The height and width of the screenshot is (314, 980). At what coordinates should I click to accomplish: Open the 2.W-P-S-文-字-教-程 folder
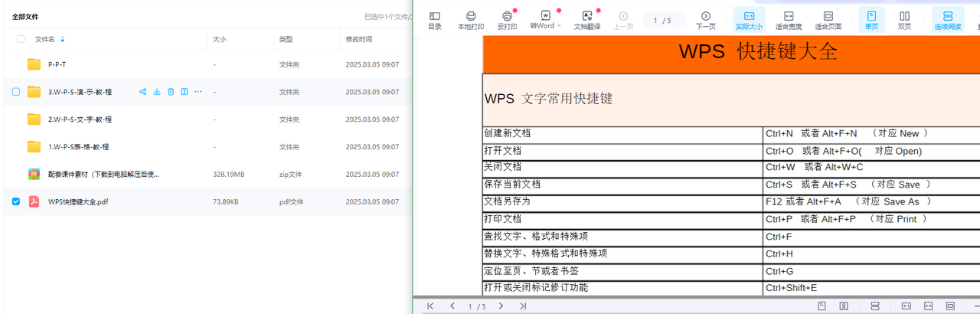pyautogui.click(x=80, y=119)
